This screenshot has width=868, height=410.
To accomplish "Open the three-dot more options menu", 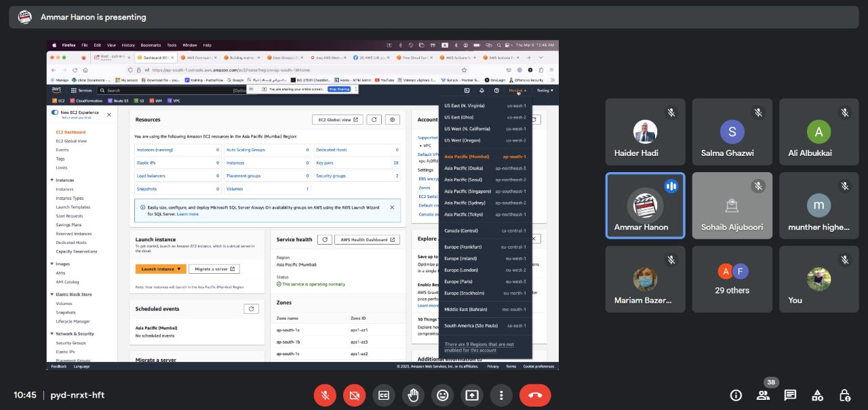I will click(501, 395).
